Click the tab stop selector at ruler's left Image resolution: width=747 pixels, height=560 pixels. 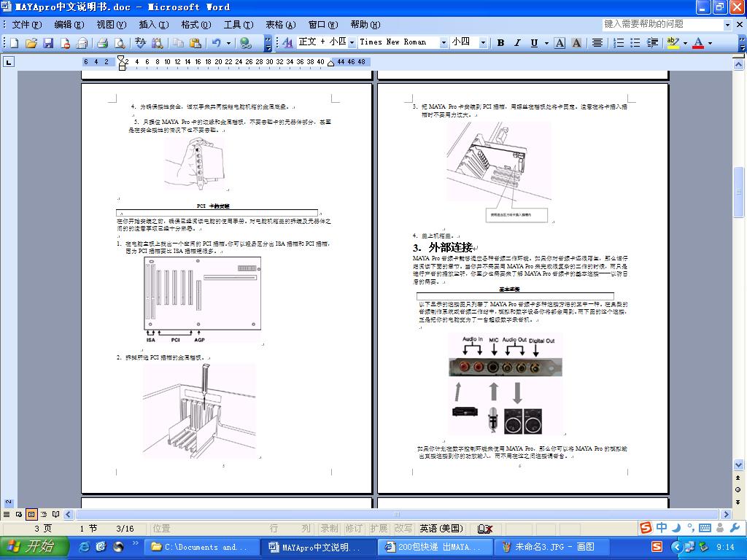(x=9, y=61)
